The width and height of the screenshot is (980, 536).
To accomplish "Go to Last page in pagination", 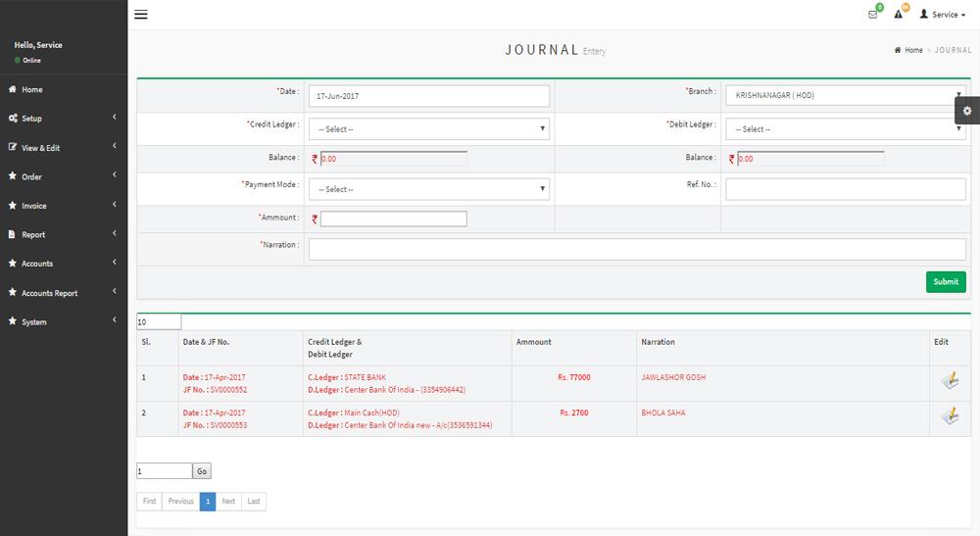I will [254, 501].
